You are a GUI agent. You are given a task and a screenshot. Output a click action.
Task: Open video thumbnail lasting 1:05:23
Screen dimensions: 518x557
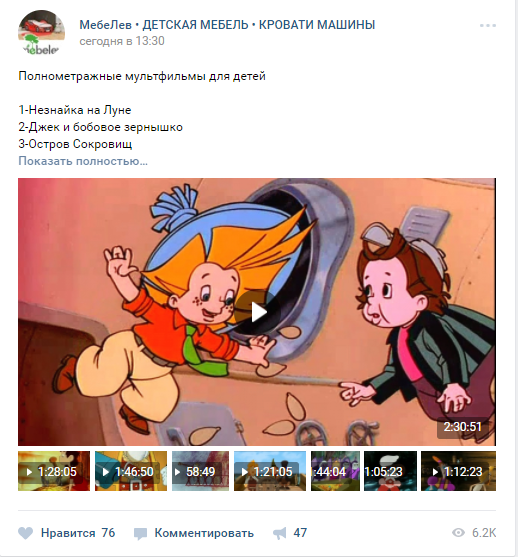click(390, 471)
